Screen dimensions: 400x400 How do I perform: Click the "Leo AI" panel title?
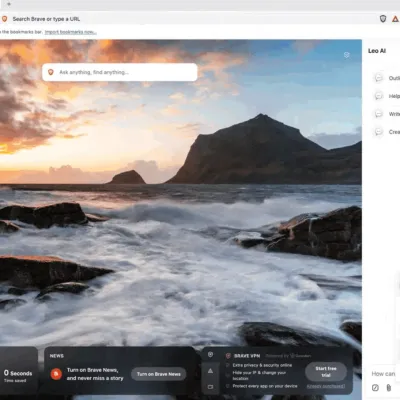pos(377,51)
